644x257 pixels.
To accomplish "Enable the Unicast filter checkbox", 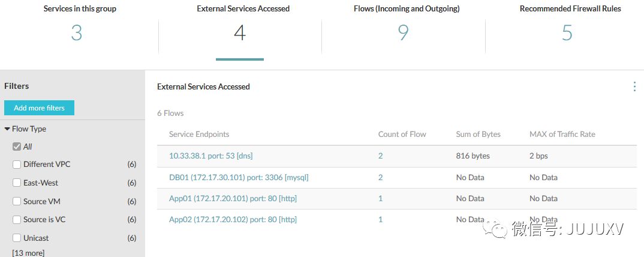I will (x=17, y=238).
